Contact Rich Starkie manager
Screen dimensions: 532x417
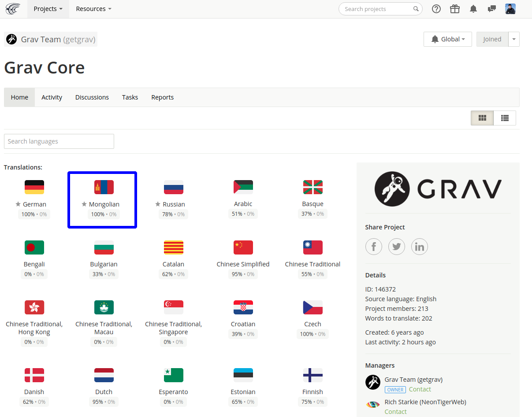point(396,412)
